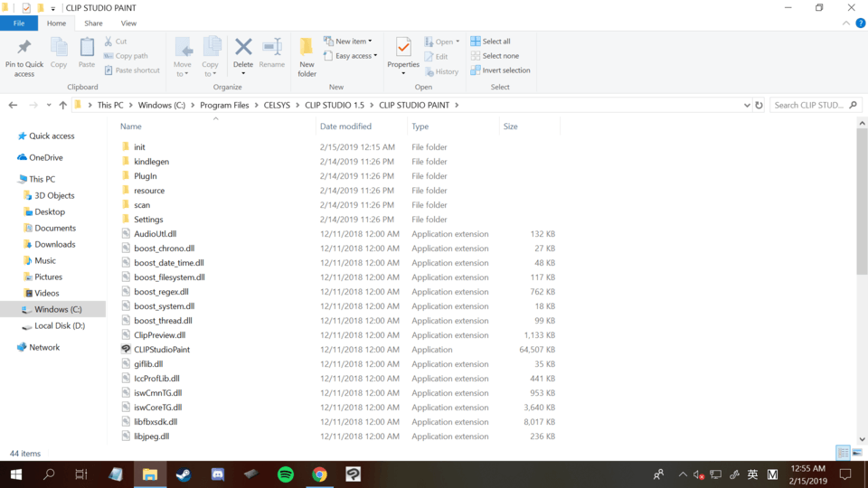This screenshot has height=488, width=868.
Task: Click Paste shortcut in the ribbon
Action: coord(132,70)
